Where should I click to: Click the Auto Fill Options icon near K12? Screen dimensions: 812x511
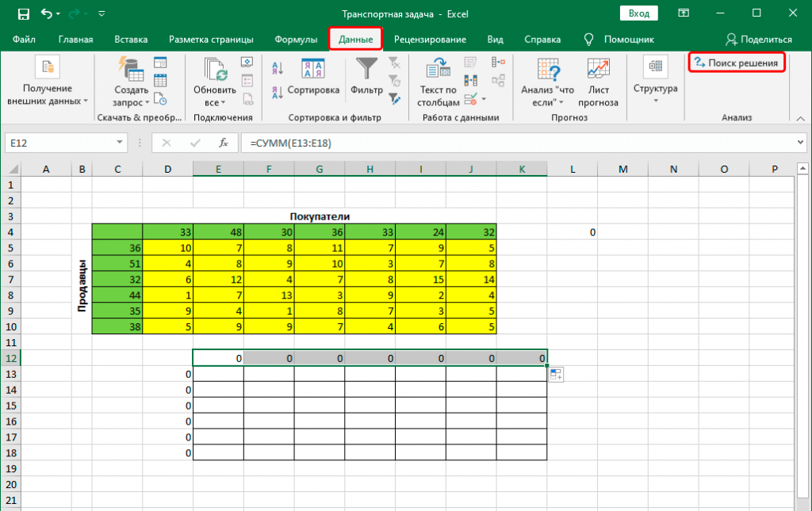[556, 375]
